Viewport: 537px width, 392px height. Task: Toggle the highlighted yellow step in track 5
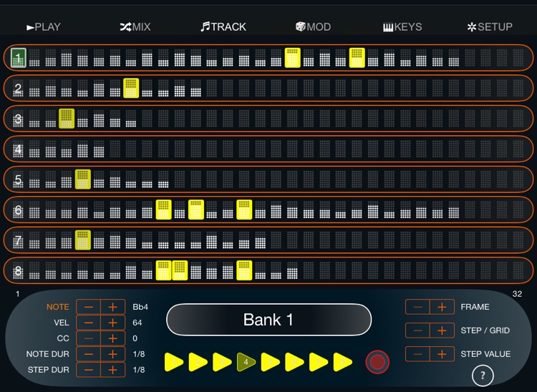tap(83, 179)
